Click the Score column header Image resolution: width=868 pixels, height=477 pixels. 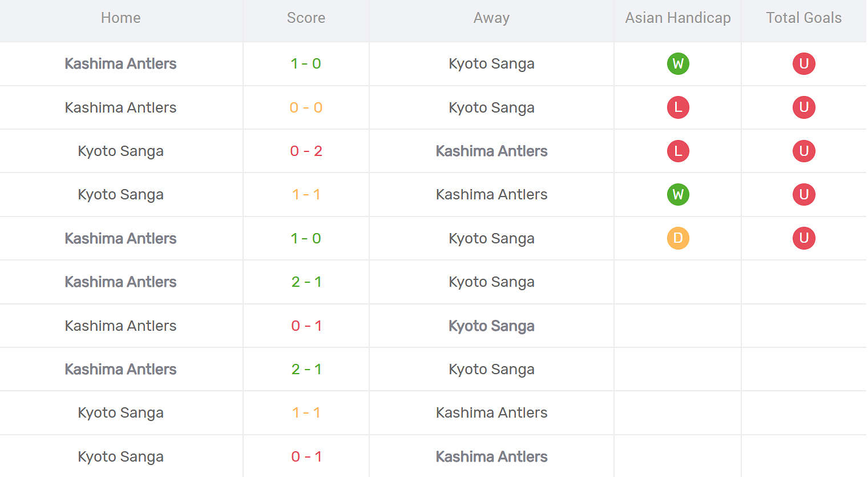point(306,18)
